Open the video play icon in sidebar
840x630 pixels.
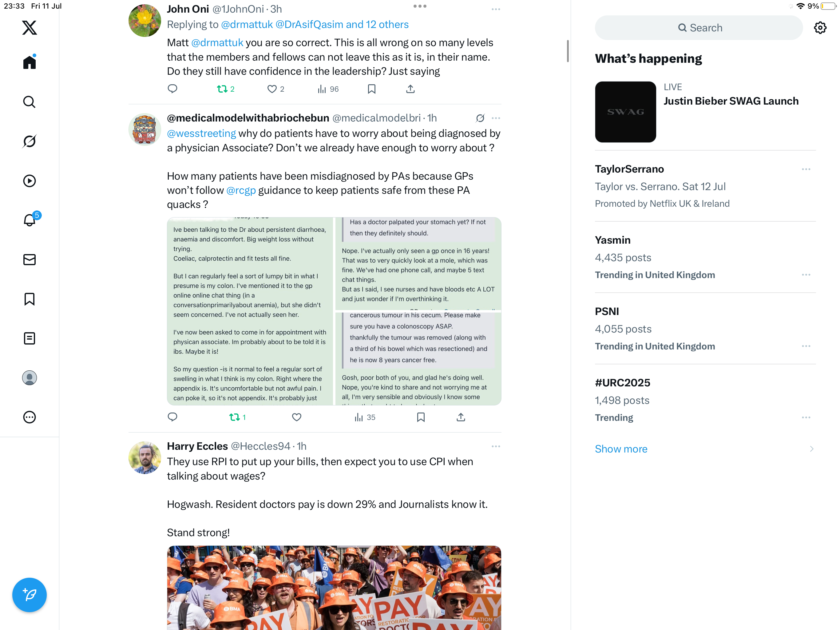tap(29, 181)
